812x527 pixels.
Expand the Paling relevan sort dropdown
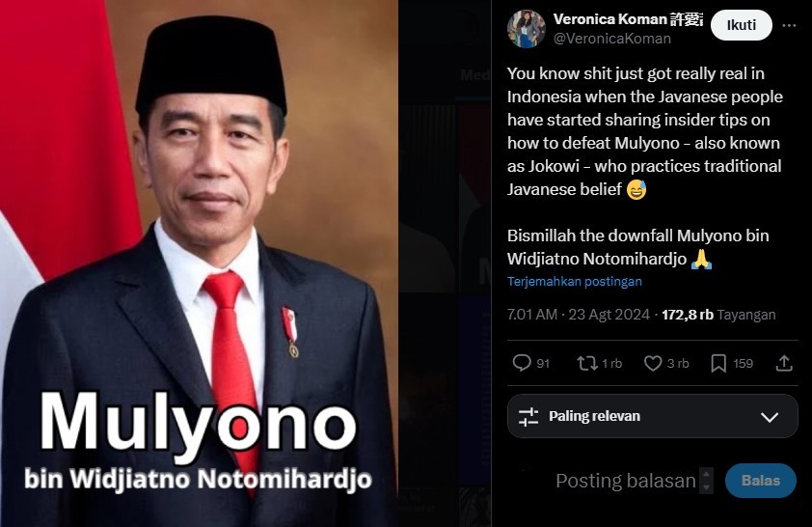click(x=653, y=416)
